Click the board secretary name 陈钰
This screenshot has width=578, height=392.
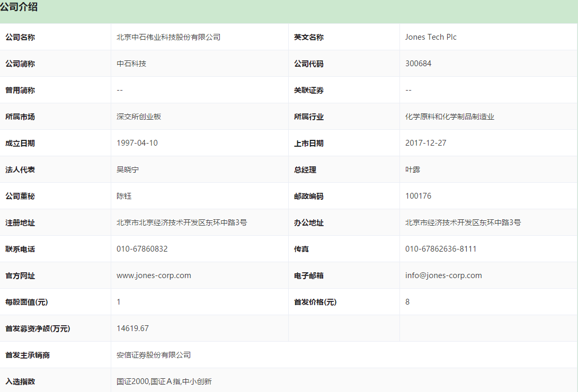[x=124, y=196]
